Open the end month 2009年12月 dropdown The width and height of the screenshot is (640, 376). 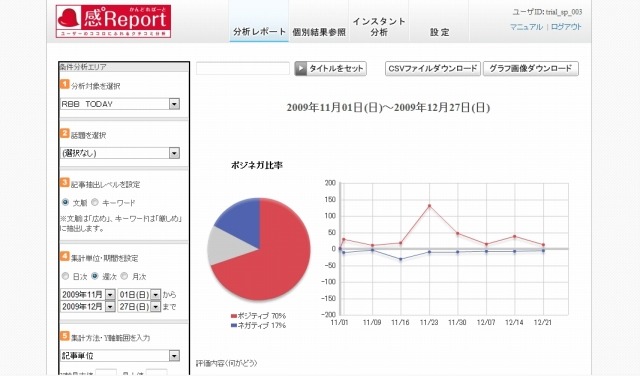point(88,306)
